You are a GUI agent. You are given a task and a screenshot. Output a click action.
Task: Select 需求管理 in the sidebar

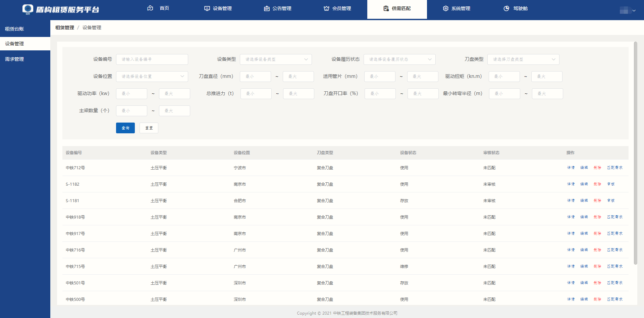(25, 59)
